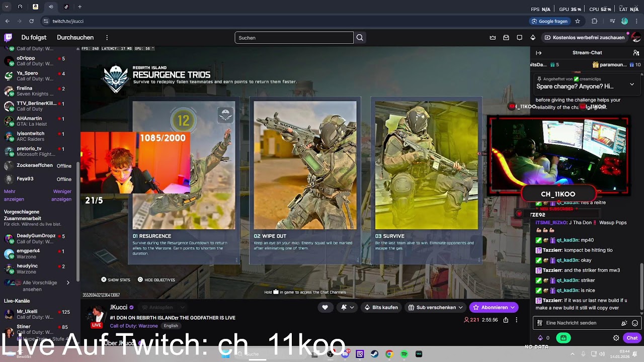Expand Alle Vorschläge ansehen arrow
Image resolution: width=644 pixels, height=362 pixels.
click(68, 283)
